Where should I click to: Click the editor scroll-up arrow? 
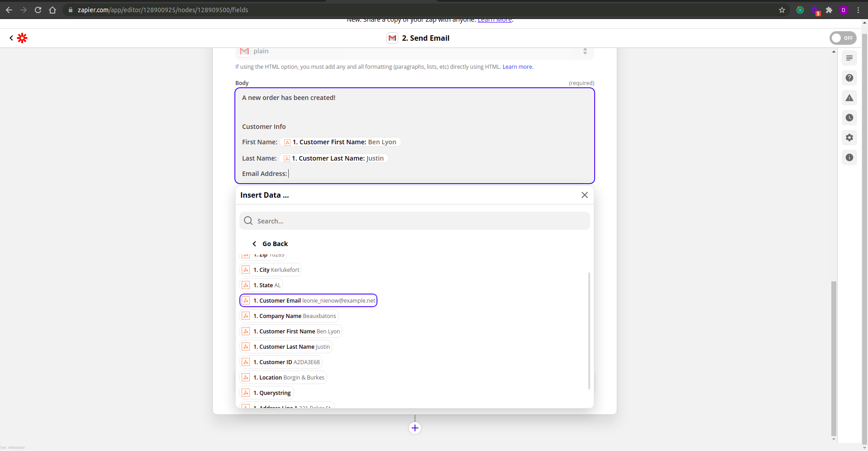pyautogui.click(x=834, y=52)
